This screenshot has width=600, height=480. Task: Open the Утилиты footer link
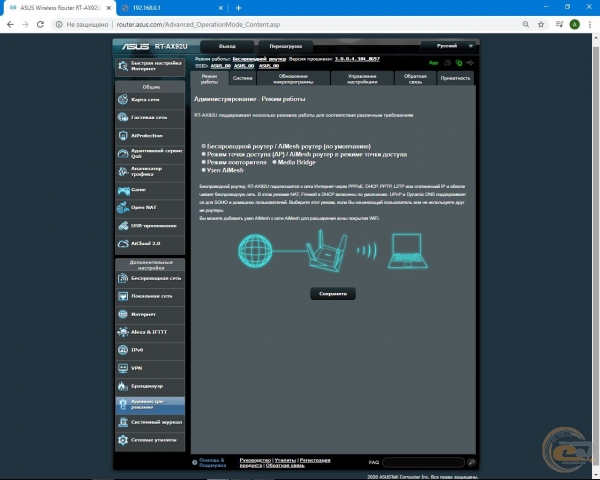285,460
